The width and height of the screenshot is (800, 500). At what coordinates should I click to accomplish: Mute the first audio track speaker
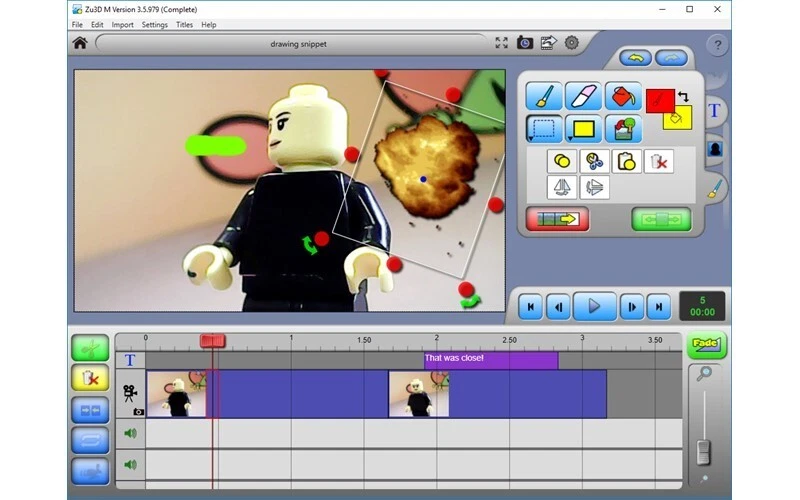pos(131,433)
